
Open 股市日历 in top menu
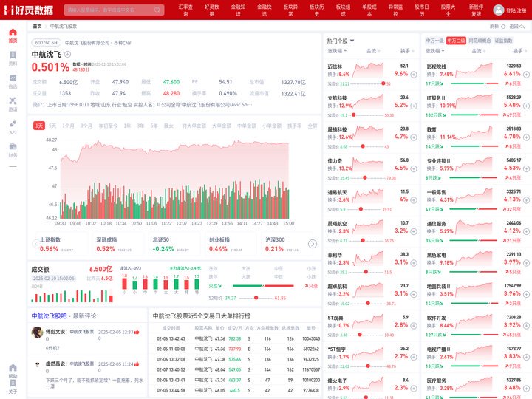pos(422,10)
